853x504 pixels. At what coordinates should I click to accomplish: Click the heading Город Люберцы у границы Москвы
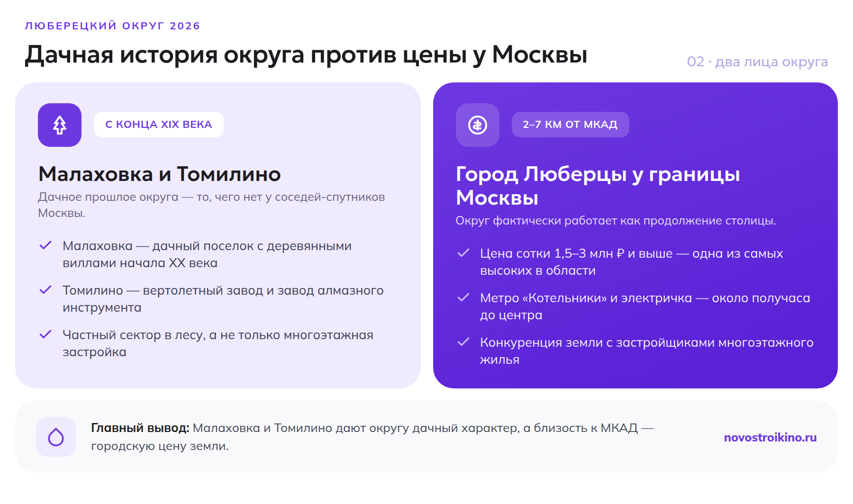pyautogui.click(x=598, y=186)
